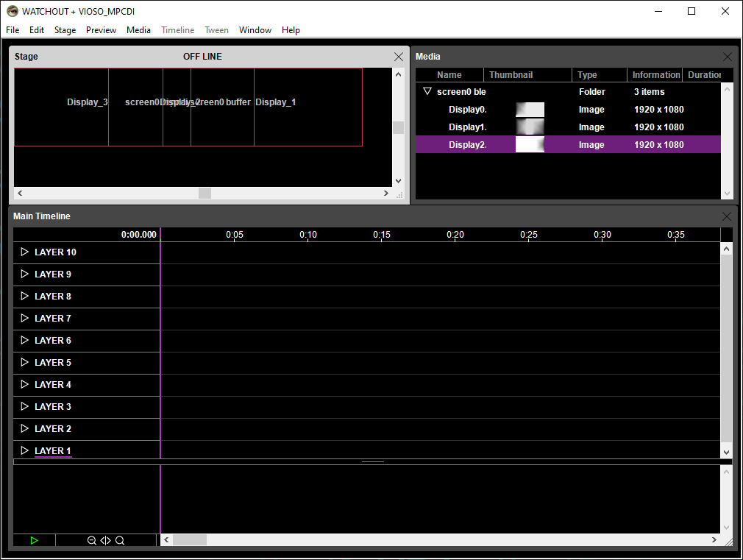Open the Stage menu
Screen dimensions: 743x560
pos(65,30)
